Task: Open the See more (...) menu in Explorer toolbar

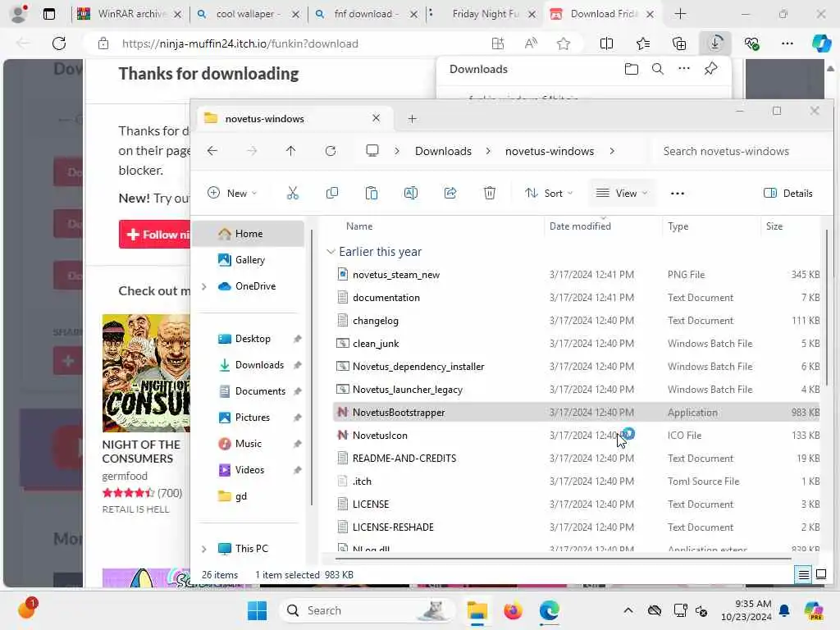Action: pyautogui.click(x=677, y=194)
